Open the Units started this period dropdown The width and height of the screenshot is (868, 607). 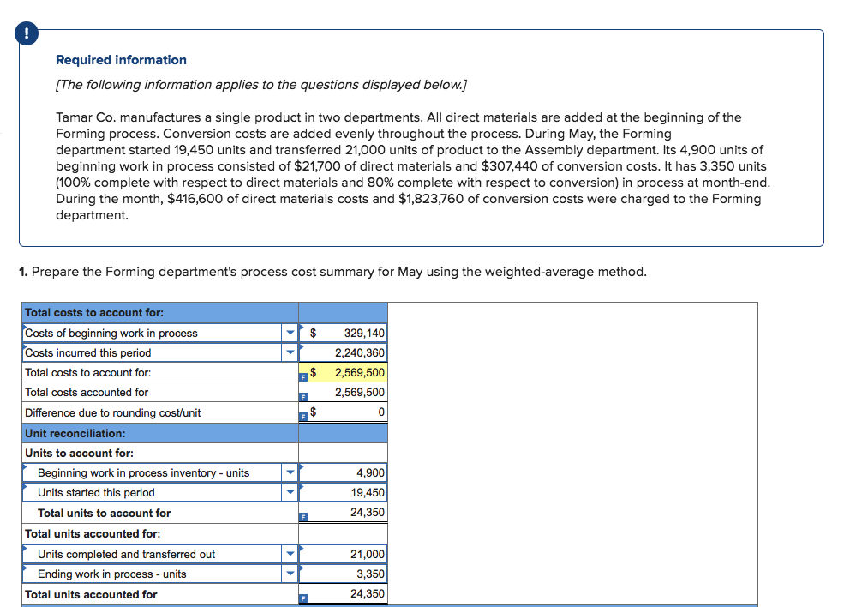[290, 492]
